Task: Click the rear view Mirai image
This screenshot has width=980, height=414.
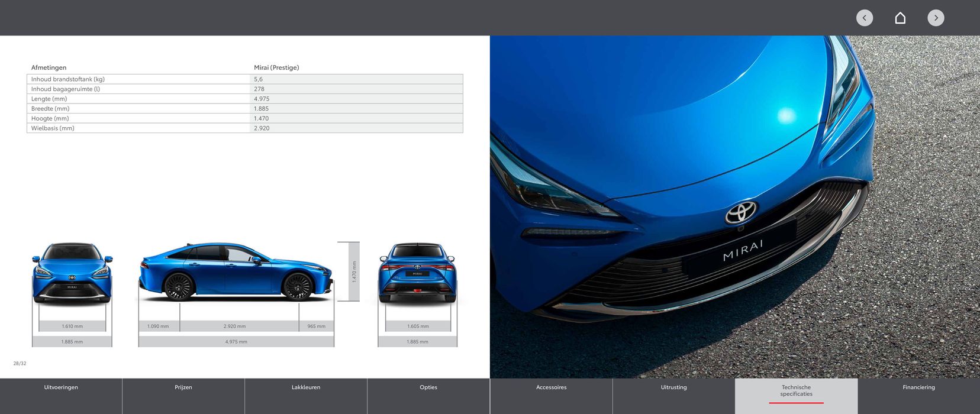Action: click(417, 273)
